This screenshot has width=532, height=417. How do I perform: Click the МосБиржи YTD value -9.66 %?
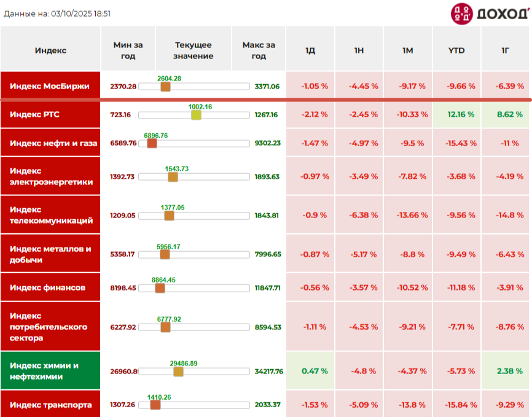click(x=461, y=86)
